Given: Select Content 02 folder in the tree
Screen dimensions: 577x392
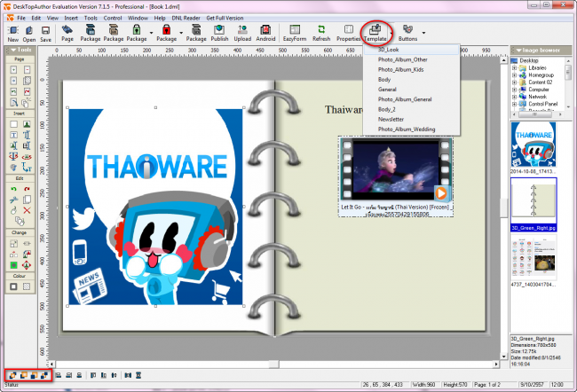Looking at the screenshot, I should [x=541, y=82].
